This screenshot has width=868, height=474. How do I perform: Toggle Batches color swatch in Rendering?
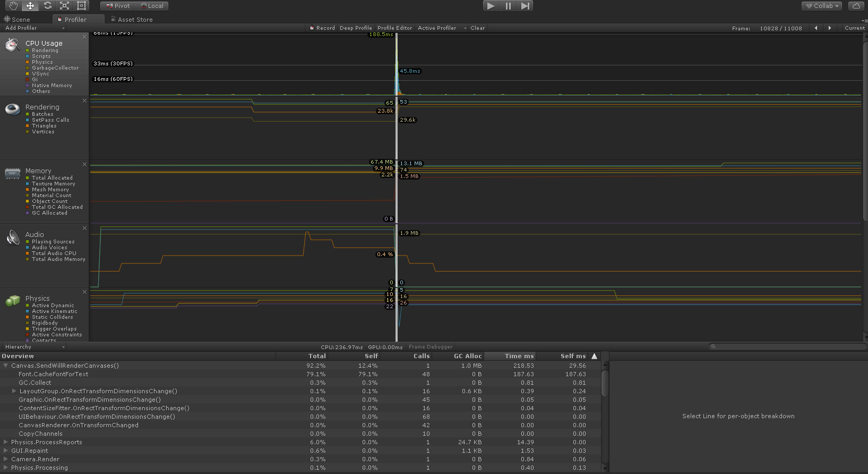27,114
